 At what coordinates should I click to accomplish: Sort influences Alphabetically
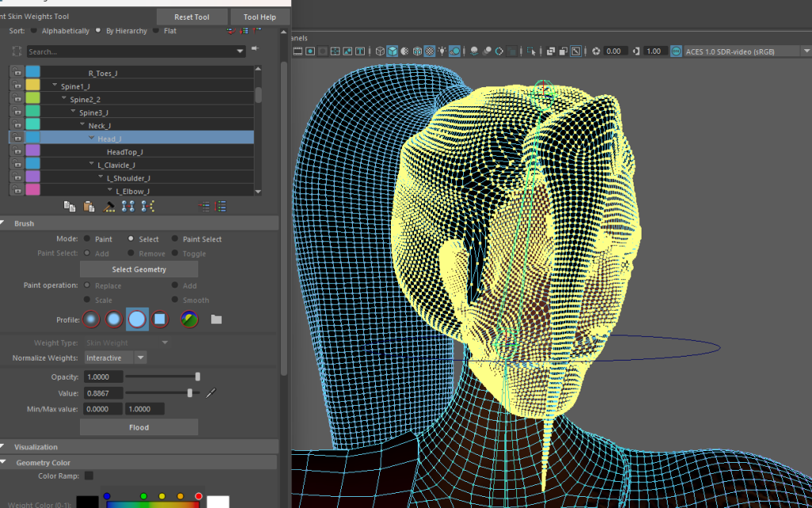[34, 31]
